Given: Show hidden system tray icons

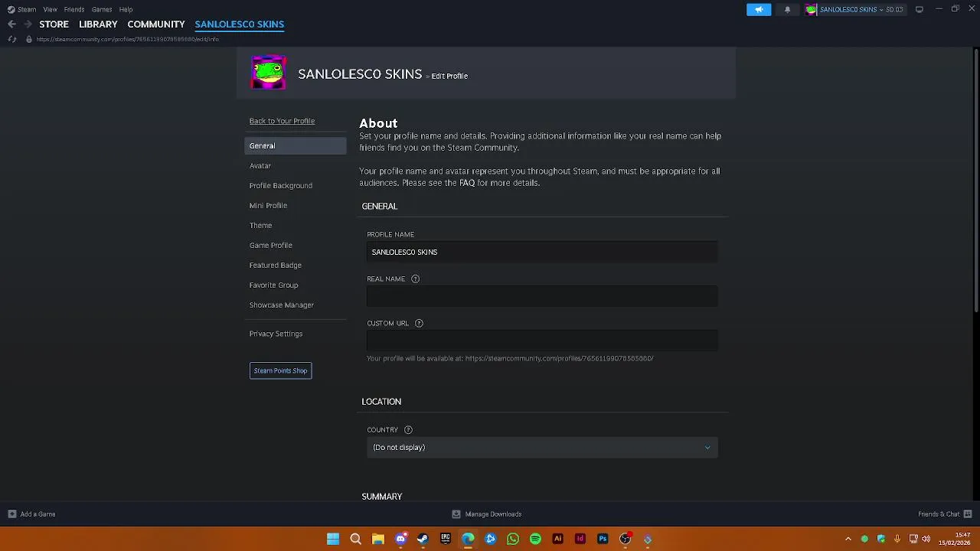Looking at the screenshot, I should coord(848,539).
